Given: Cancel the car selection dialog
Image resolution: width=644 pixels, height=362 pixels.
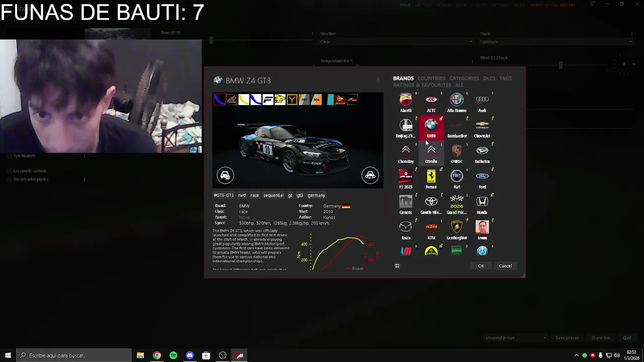Looking at the screenshot, I should tap(505, 266).
